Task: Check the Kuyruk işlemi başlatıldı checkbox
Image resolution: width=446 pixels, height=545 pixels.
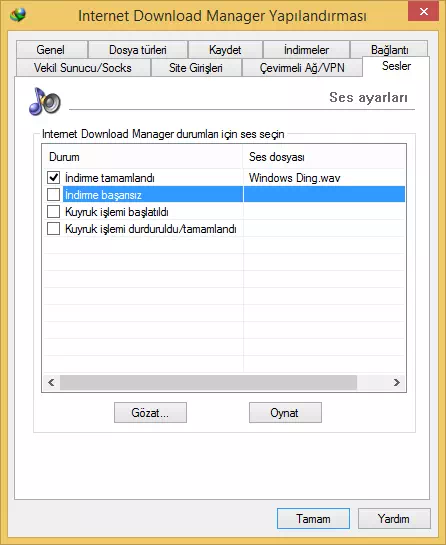Action: tap(54, 211)
